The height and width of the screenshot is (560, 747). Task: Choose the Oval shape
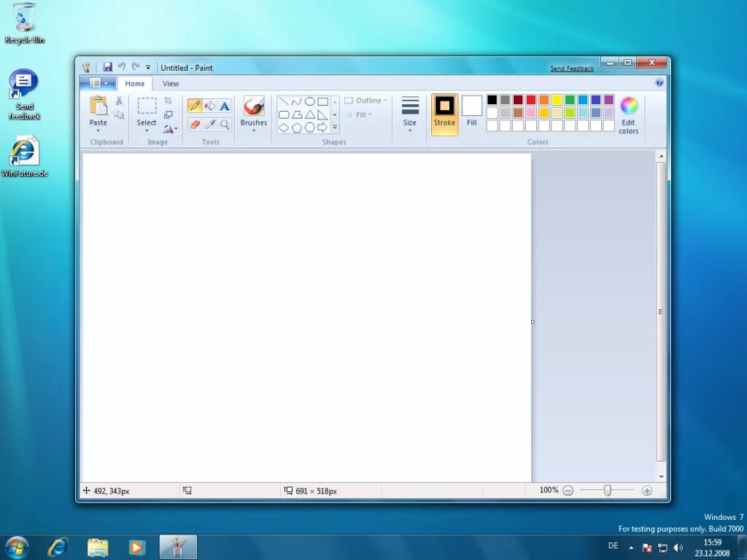tap(309, 101)
